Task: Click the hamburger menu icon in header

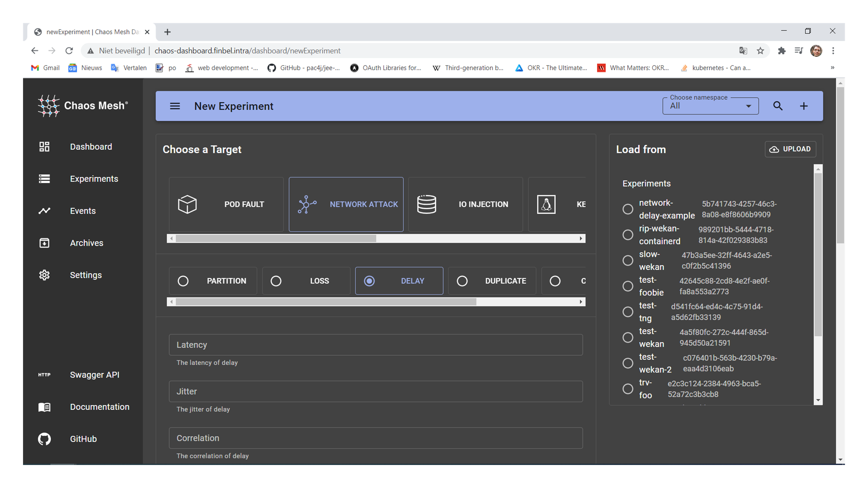Action: click(x=174, y=106)
